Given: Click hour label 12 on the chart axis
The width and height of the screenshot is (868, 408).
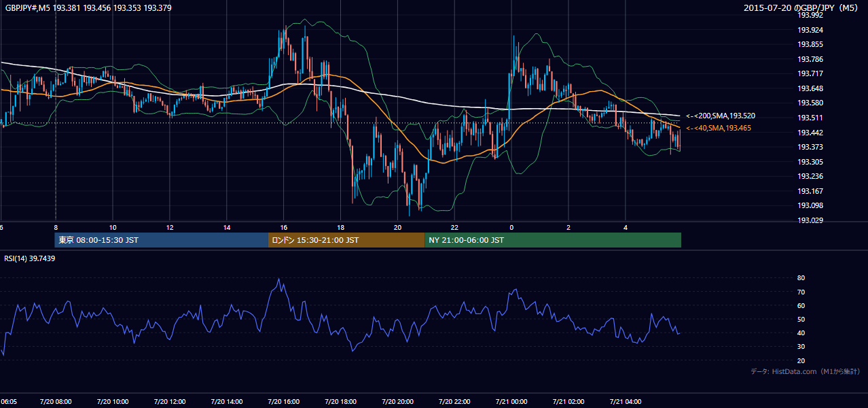Looking at the screenshot, I should (x=170, y=227).
